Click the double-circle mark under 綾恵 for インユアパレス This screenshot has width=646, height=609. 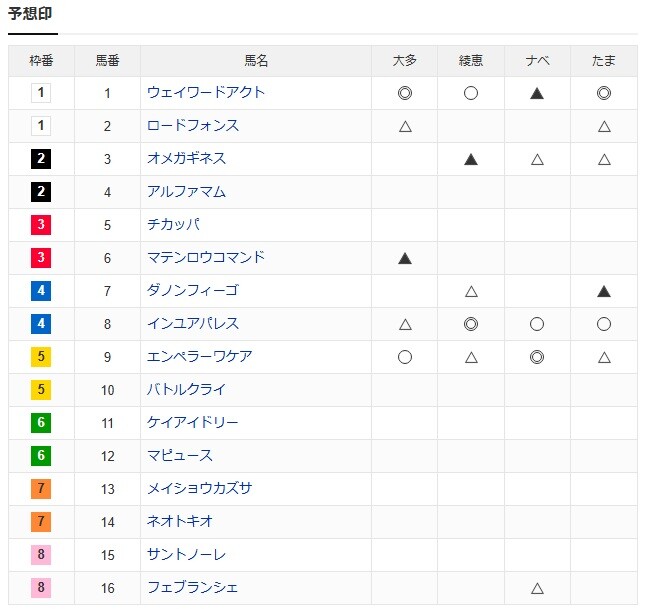471,324
